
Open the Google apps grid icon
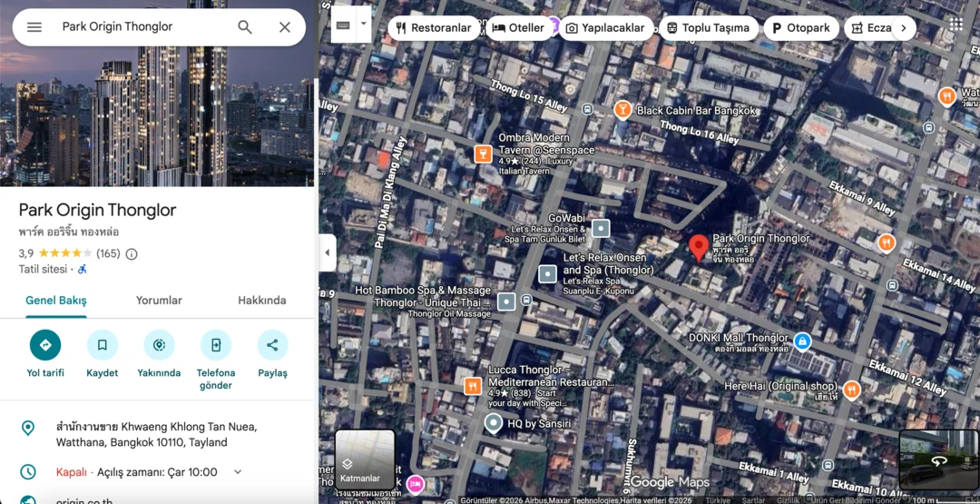[x=955, y=25]
